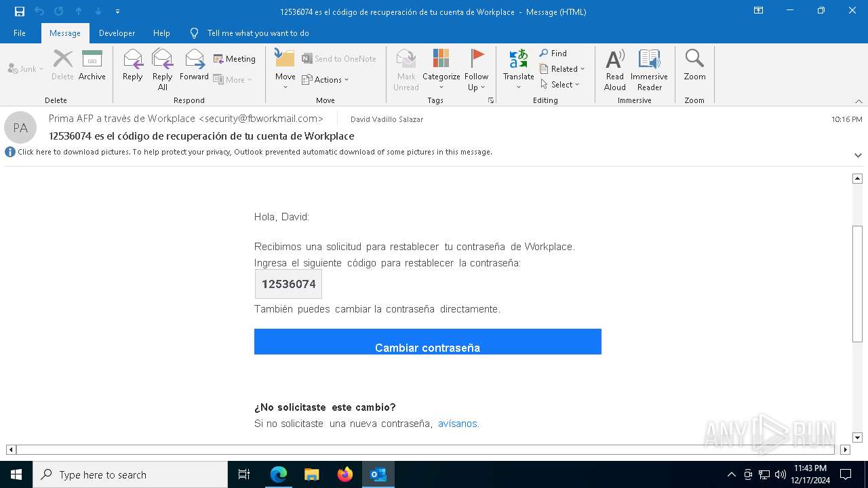Screen dimensions: 868x488
Task: Go to Next Item down arrow
Action: point(98,12)
